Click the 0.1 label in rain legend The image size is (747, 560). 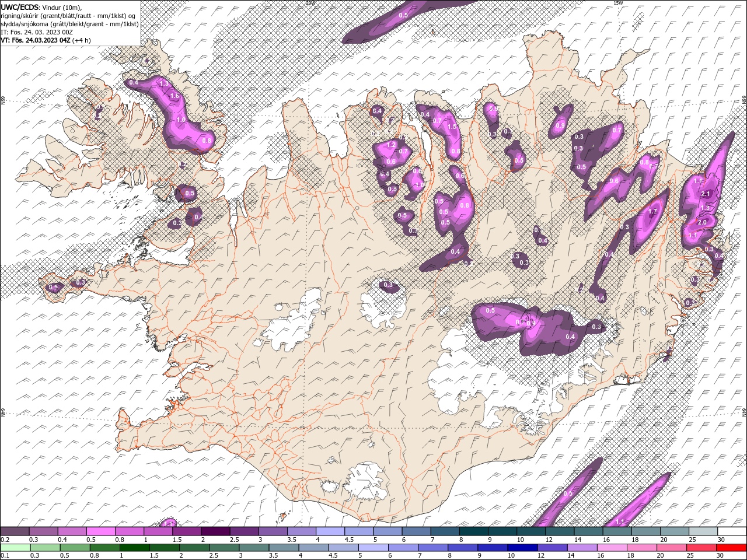[5, 556]
